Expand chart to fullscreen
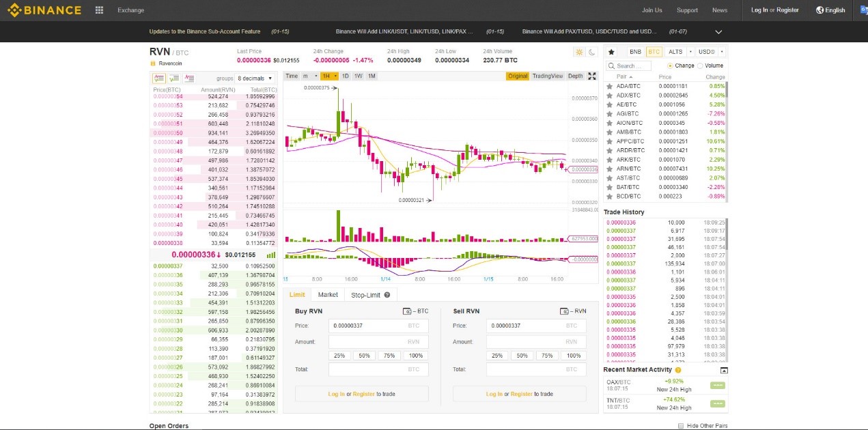This screenshot has width=868, height=430. click(x=592, y=76)
